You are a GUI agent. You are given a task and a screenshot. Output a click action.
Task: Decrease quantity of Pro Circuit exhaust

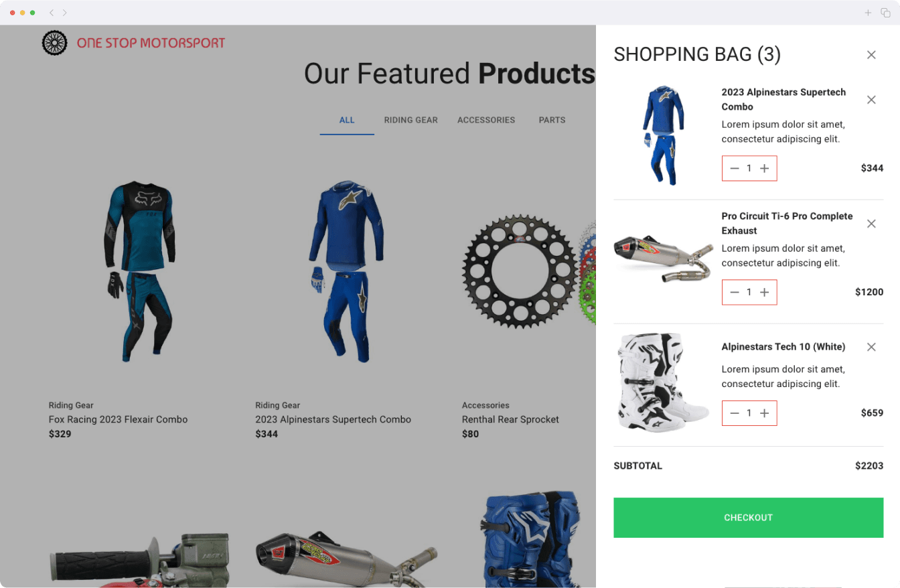click(x=735, y=292)
